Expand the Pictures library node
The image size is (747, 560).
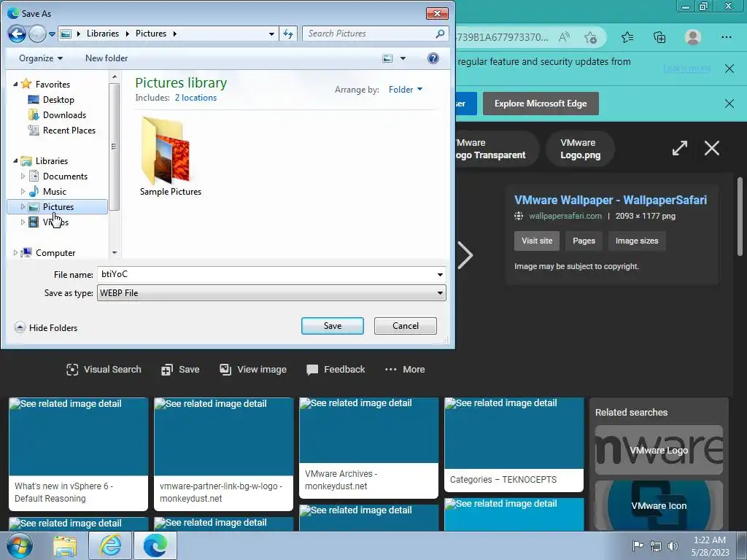coord(23,206)
